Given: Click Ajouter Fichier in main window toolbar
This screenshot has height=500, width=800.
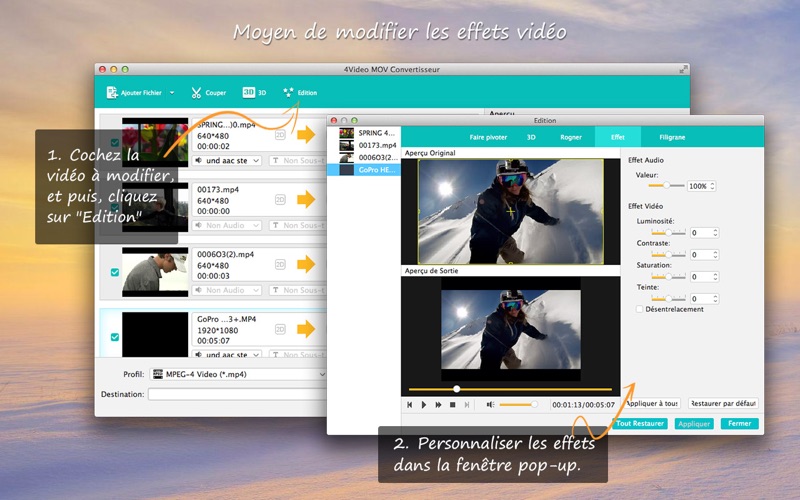Looking at the screenshot, I should coord(134,93).
